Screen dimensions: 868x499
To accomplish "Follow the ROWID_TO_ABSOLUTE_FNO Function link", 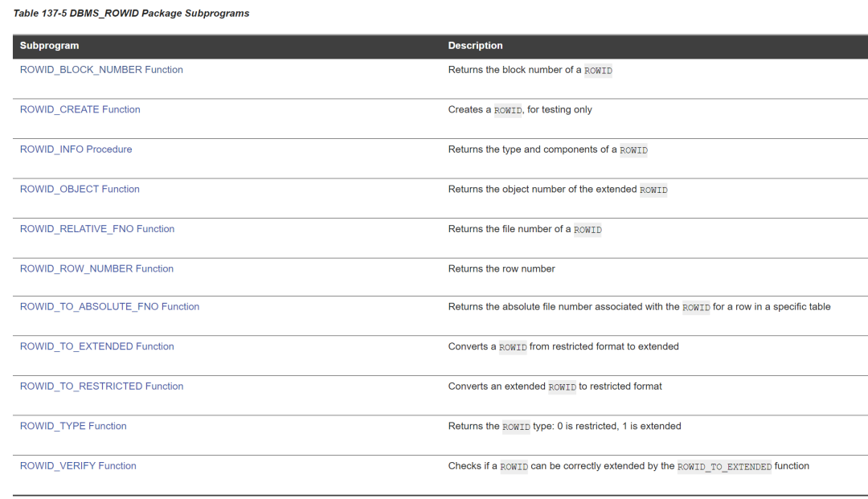I will click(109, 306).
